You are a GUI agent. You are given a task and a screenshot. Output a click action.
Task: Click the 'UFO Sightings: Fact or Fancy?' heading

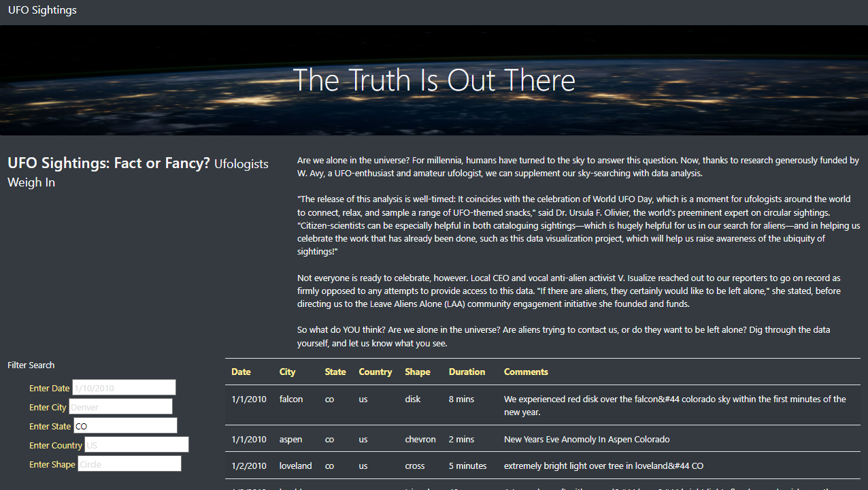point(108,163)
